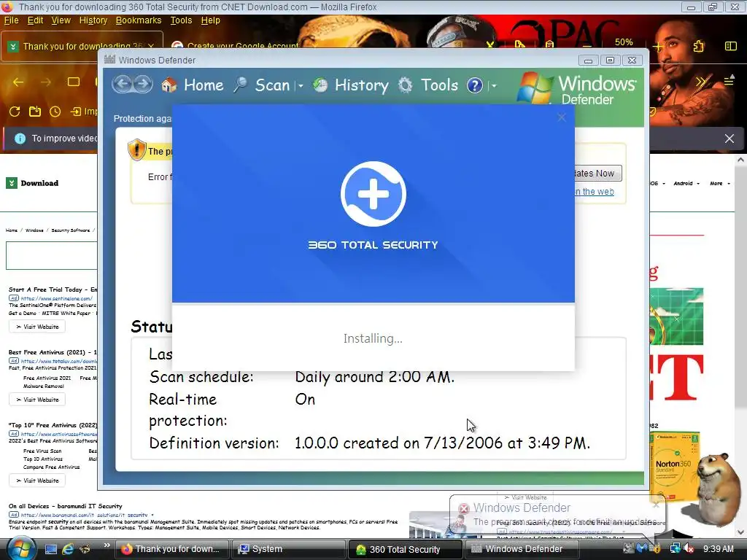Viewport: 747px width, 560px height.
Task: Open the Firefox View menu
Action: coord(61,20)
